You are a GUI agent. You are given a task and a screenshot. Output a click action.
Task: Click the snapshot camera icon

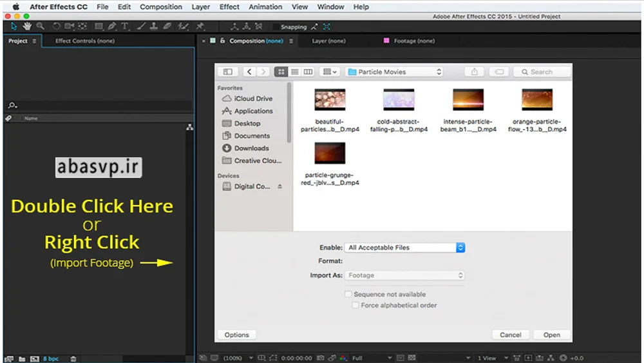pos(321,358)
